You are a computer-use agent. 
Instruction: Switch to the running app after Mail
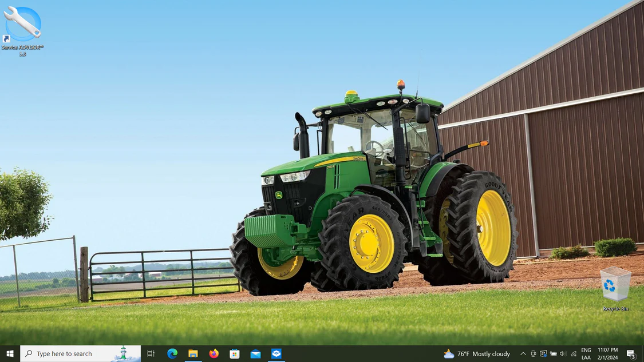[276, 354]
